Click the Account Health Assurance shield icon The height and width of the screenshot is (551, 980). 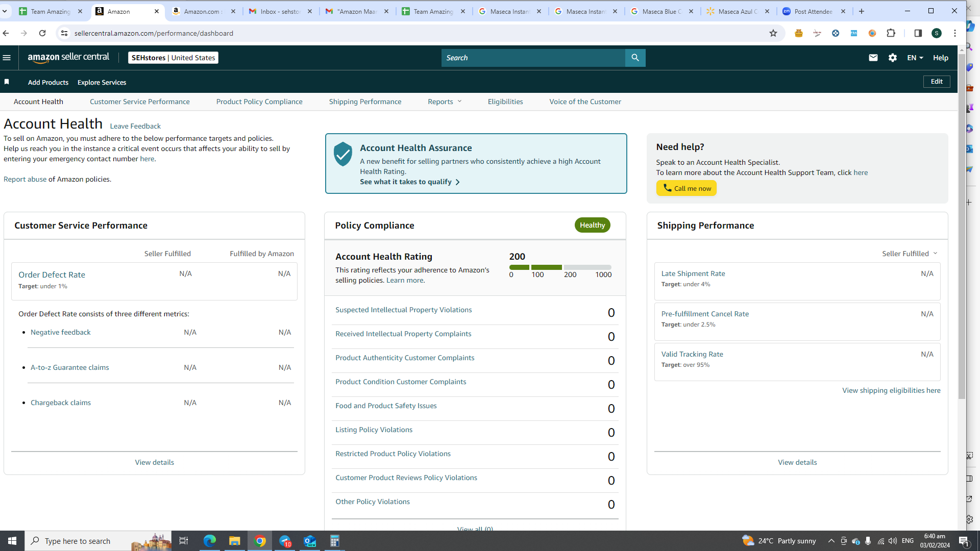click(x=342, y=154)
